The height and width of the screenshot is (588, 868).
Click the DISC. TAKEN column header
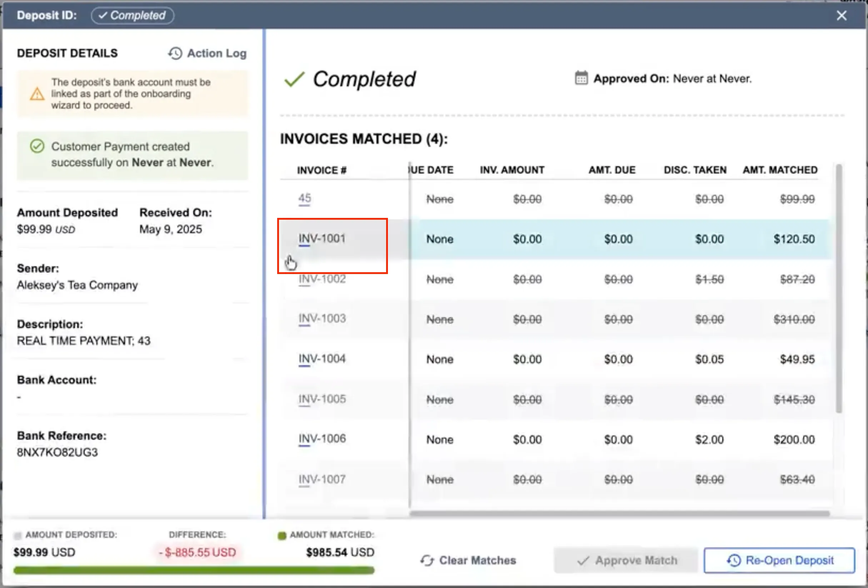695,170
